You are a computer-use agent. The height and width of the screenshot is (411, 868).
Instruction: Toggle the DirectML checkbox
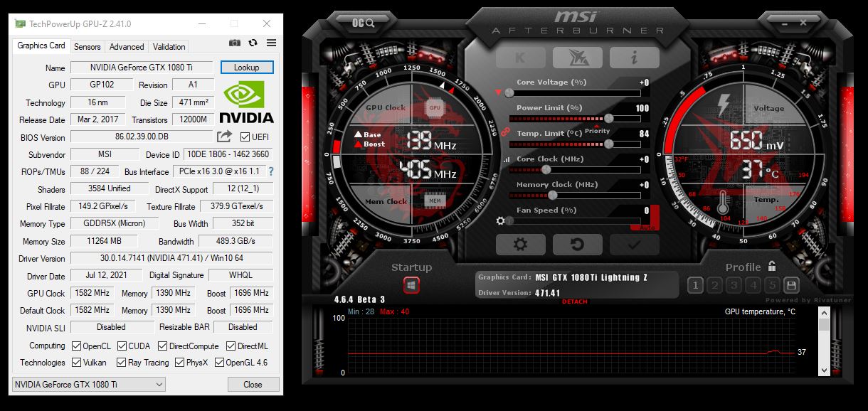(231, 346)
